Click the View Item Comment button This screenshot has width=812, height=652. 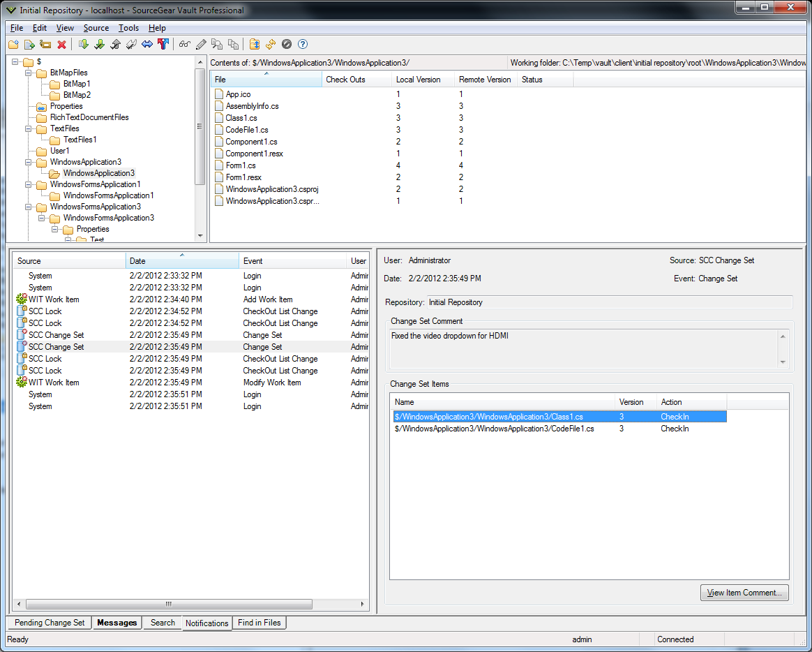(744, 593)
